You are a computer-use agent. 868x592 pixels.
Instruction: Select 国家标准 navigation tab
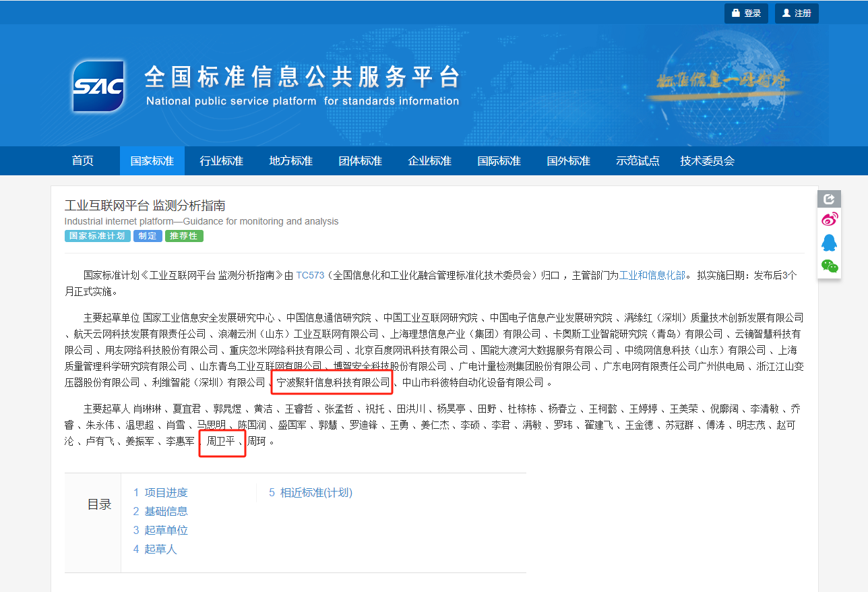[152, 161]
